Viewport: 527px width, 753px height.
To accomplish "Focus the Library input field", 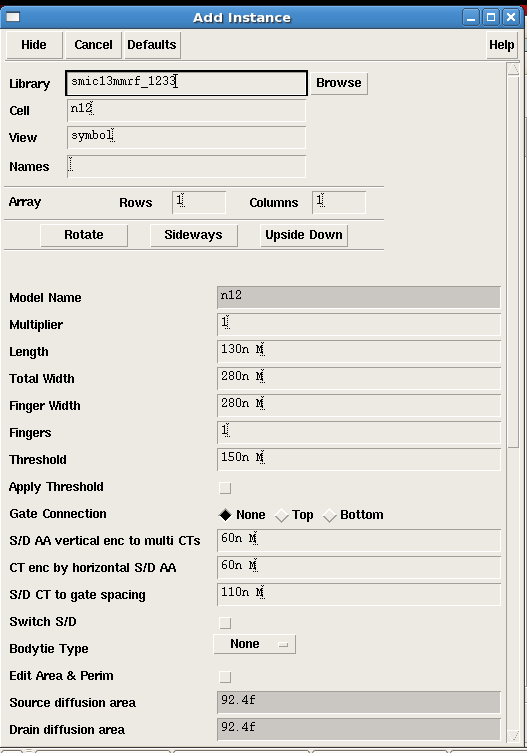I will [186, 83].
